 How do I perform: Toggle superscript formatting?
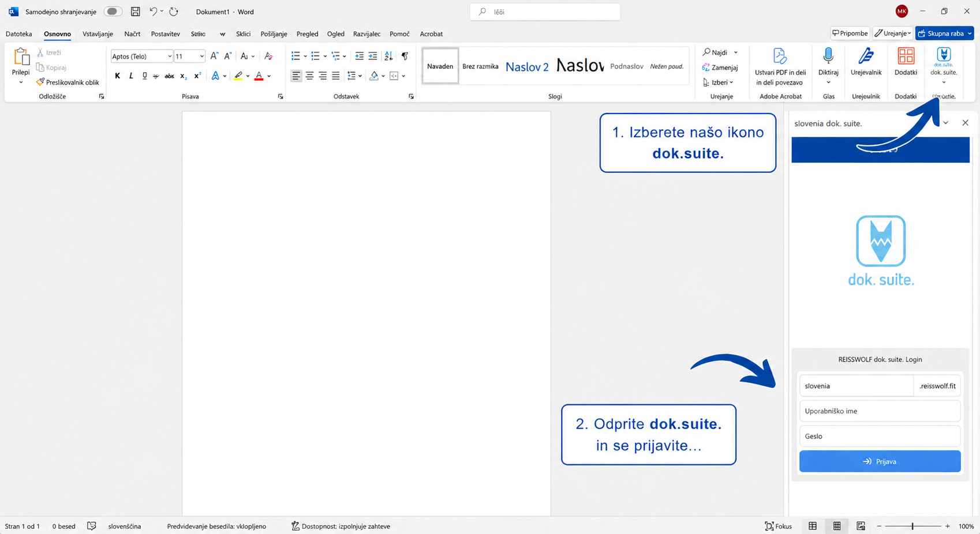click(197, 76)
